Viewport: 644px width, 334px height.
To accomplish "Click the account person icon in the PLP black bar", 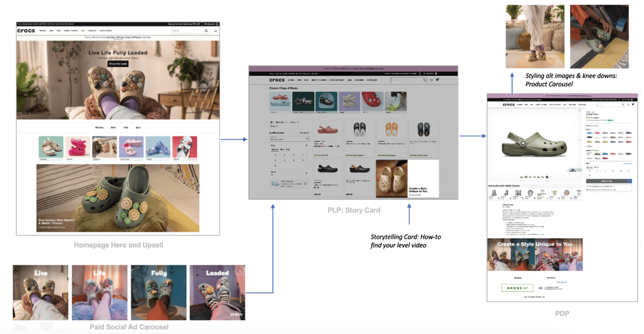I will coord(436,74).
